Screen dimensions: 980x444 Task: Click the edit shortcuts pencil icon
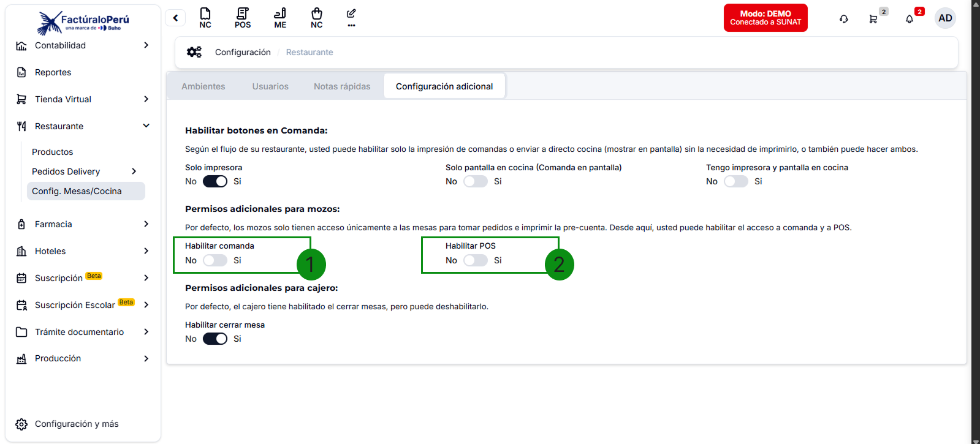(x=351, y=17)
